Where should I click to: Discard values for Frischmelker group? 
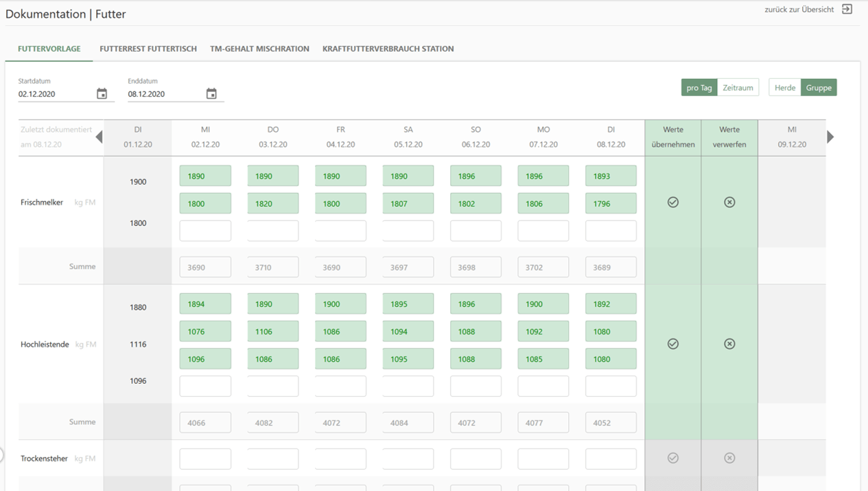tap(729, 202)
